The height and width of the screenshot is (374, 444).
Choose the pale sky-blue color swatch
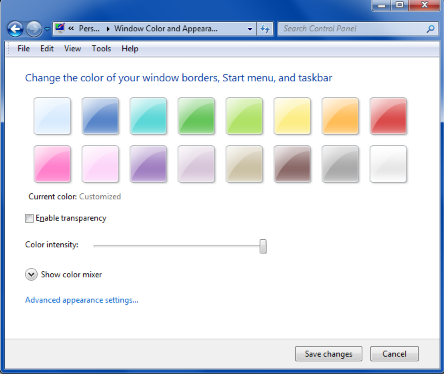pyautogui.click(x=52, y=116)
